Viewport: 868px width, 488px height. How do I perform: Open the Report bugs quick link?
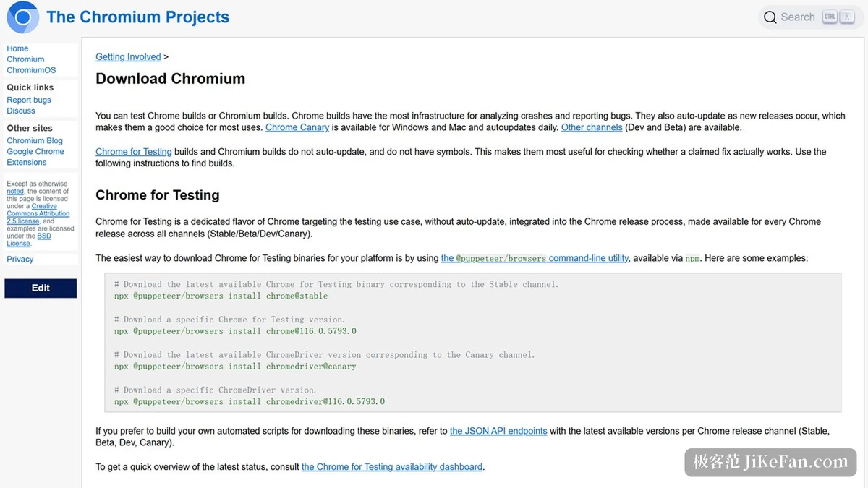[x=29, y=100]
